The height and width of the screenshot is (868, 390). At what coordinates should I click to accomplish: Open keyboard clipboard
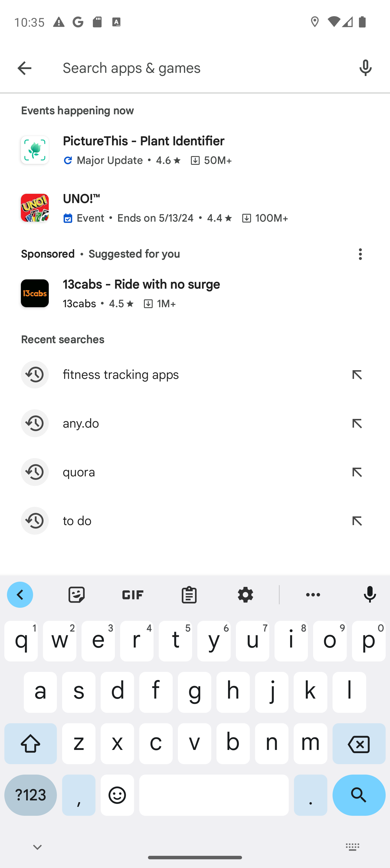(189, 595)
